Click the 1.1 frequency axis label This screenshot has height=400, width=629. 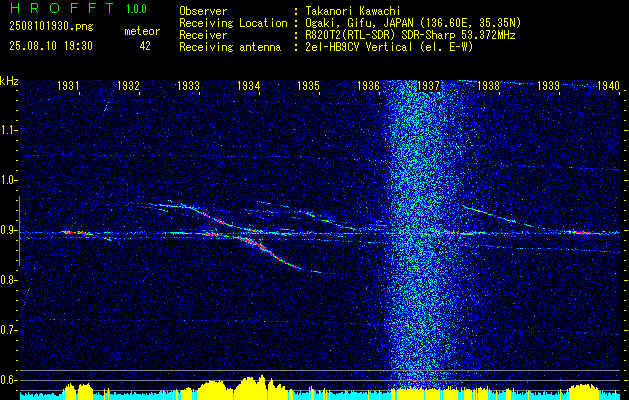[x=7, y=130]
